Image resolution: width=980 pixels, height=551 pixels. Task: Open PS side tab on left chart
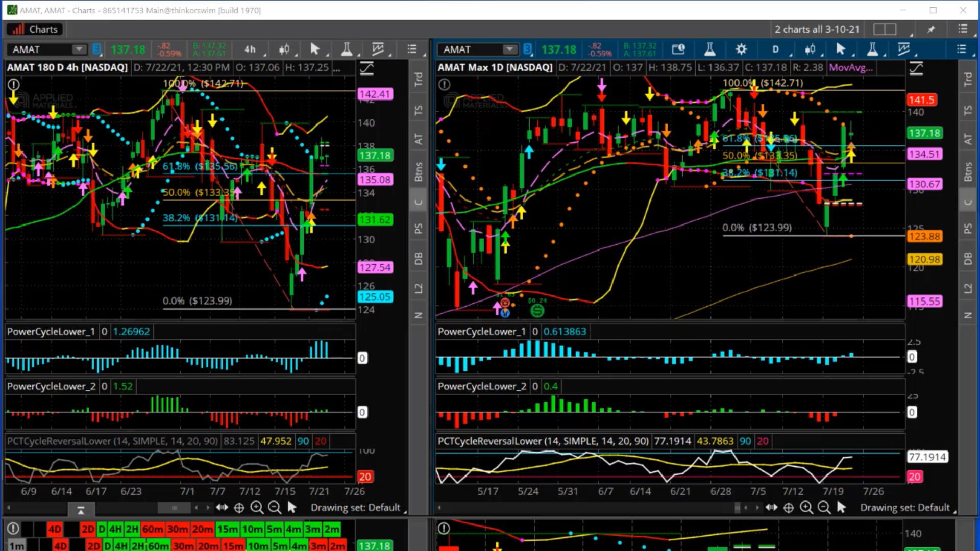[x=419, y=229]
